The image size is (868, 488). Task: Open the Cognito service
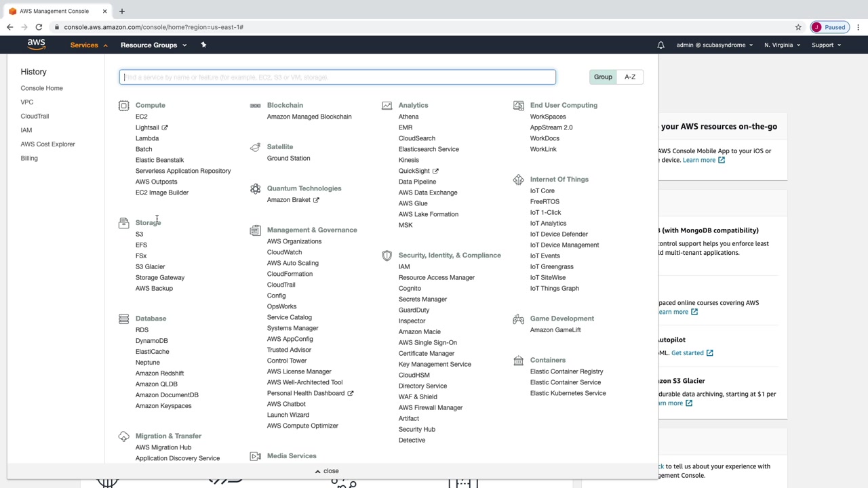point(410,288)
